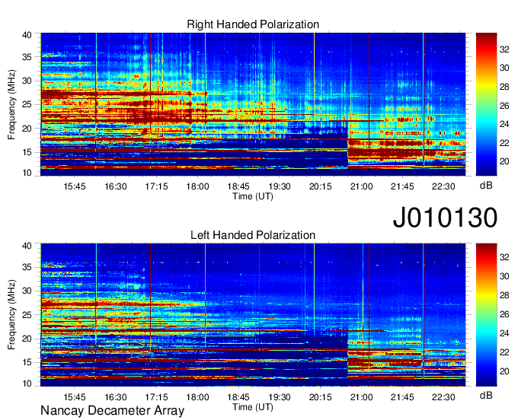Viewport: 518px width, 420px height.
Task: Click the 17:15 tick under Left Handed plot
Action: [x=157, y=397]
